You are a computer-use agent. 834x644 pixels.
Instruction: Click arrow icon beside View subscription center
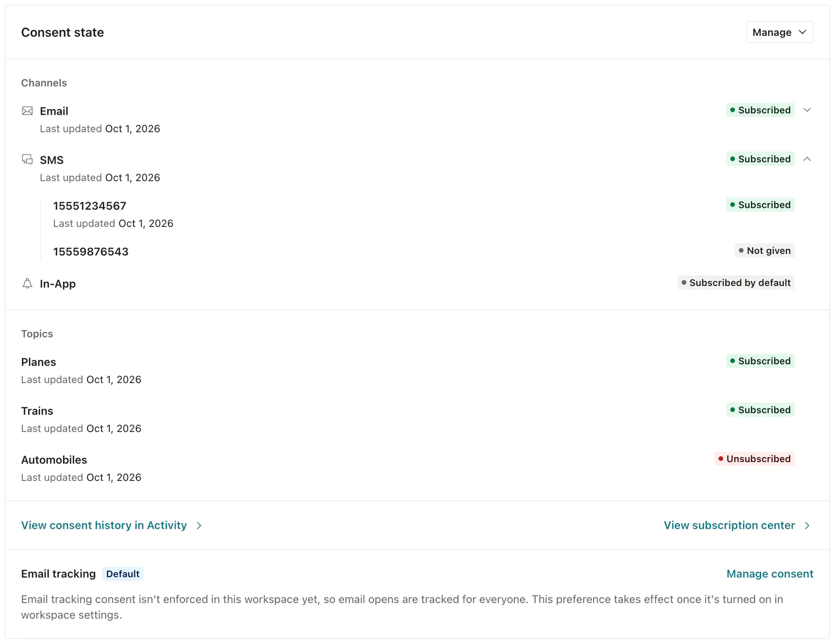click(807, 526)
